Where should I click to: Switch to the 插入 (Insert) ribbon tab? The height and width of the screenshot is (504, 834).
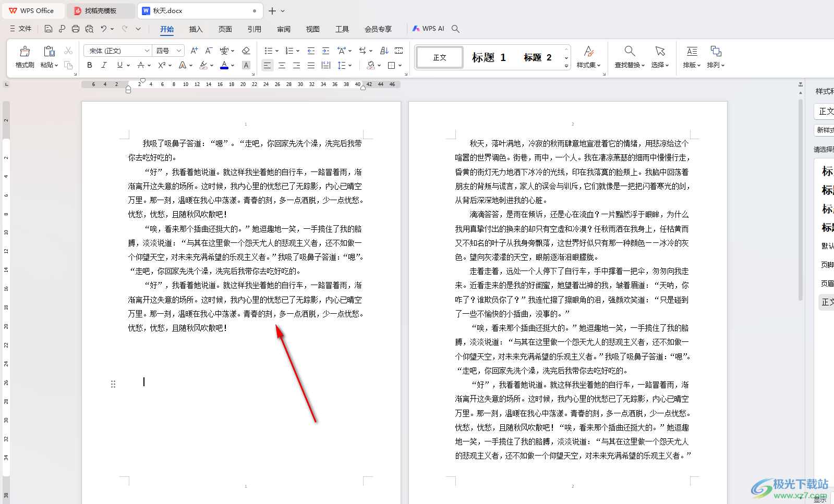click(196, 29)
